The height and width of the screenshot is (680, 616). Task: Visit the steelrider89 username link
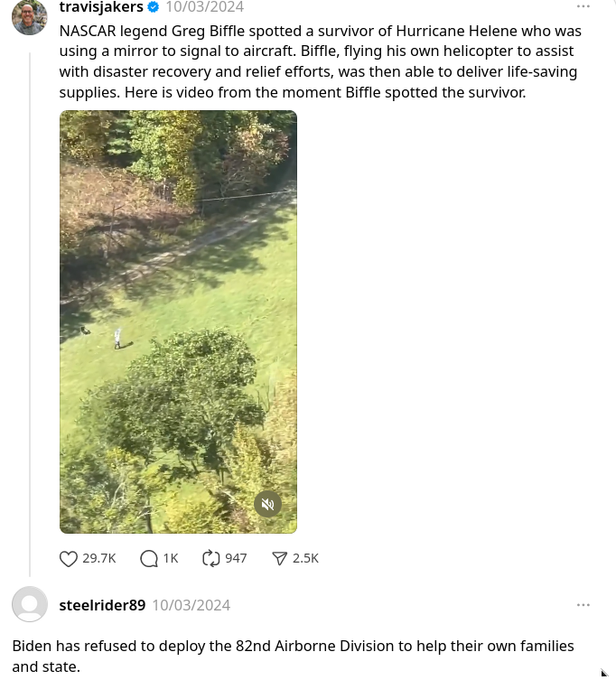tap(102, 605)
